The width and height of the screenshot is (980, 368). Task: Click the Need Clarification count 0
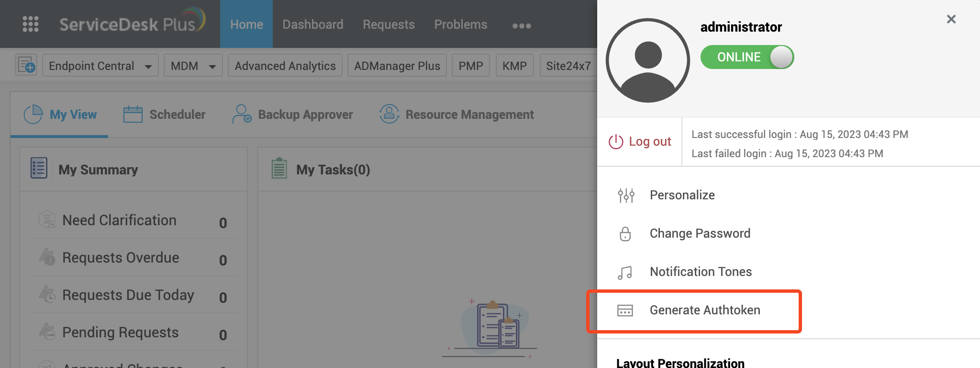coord(223,223)
